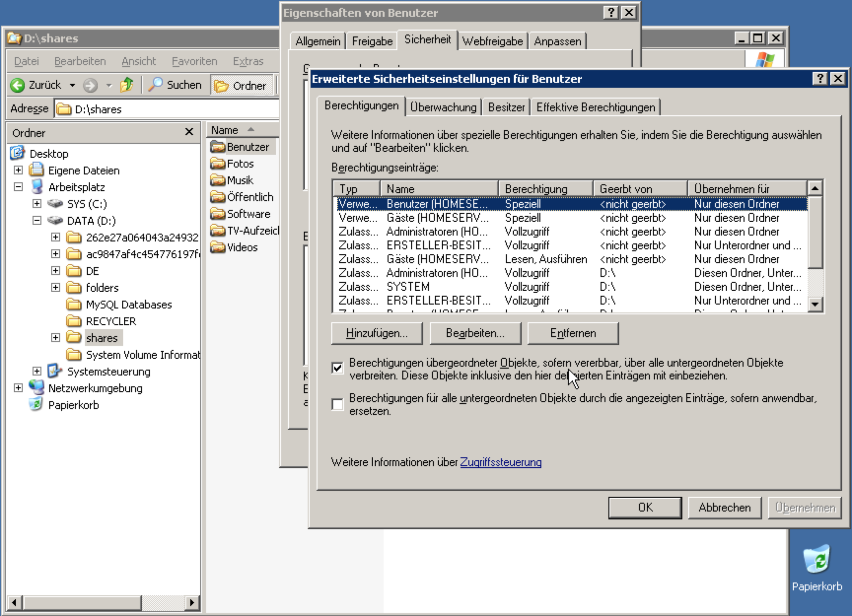Select the Fotos shared folder icon
852x616 pixels.
pos(217,164)
